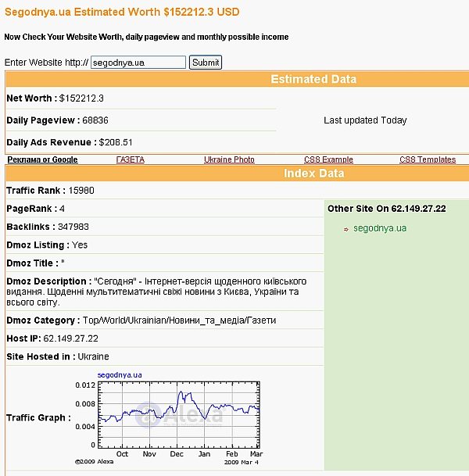Open the green segodnya.ua site link

point(380,228)
